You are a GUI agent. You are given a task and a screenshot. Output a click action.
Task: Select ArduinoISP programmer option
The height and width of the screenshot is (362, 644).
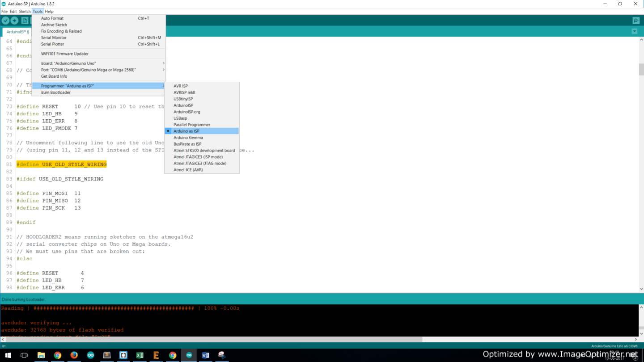tap(202, 105)
